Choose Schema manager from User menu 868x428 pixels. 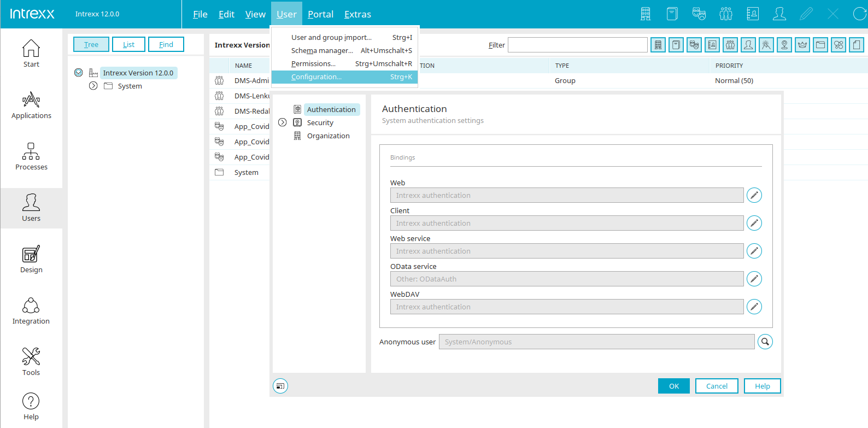click(345, 50)
